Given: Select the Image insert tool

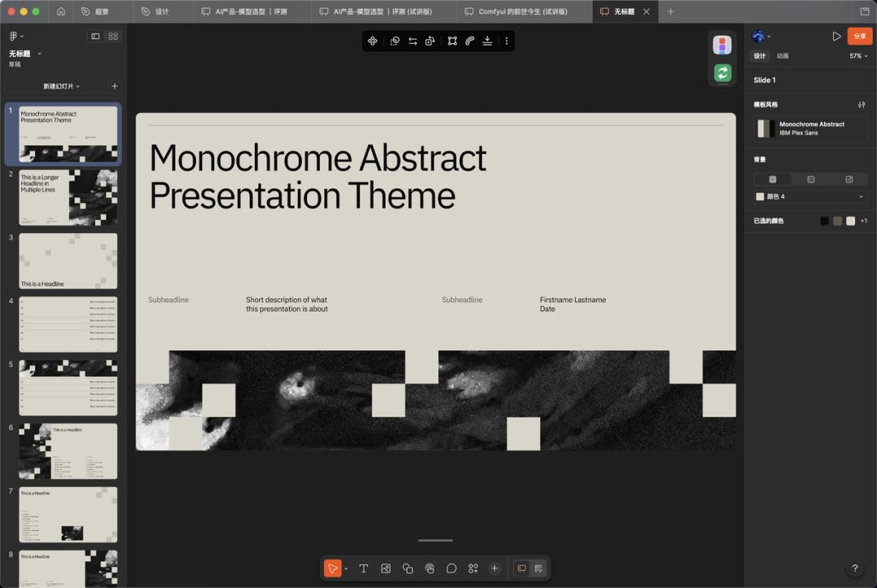Looking at the screenshot, I should 386,569.
